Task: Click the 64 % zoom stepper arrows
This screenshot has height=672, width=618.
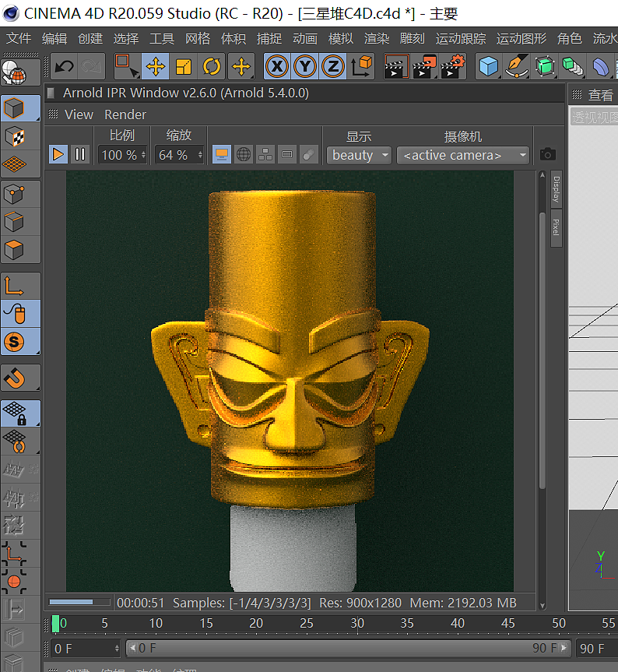Action: tap(200, 155)
